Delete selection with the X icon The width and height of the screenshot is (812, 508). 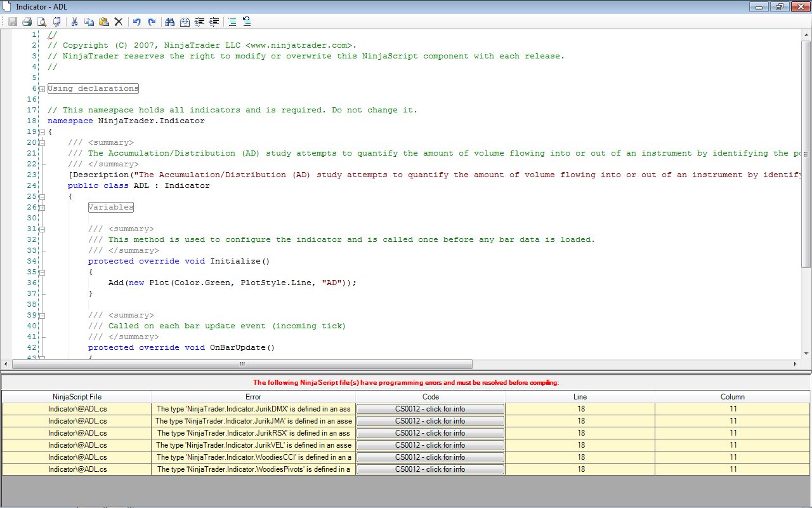[118, 22]
